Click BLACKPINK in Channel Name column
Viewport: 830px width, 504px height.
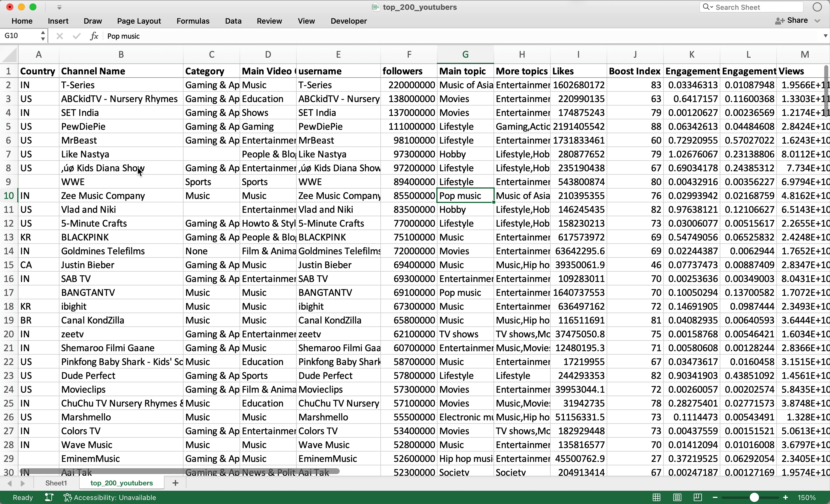[x=121, y=237]
